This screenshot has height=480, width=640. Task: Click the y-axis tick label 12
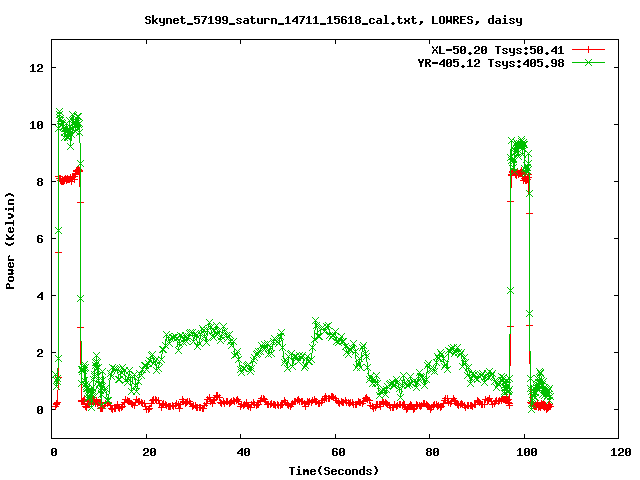pos(36,68)
